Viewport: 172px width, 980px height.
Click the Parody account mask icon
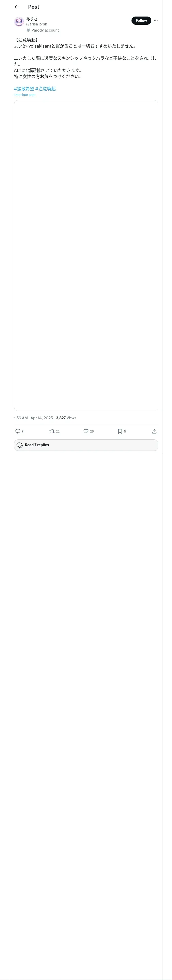point(28,30)
